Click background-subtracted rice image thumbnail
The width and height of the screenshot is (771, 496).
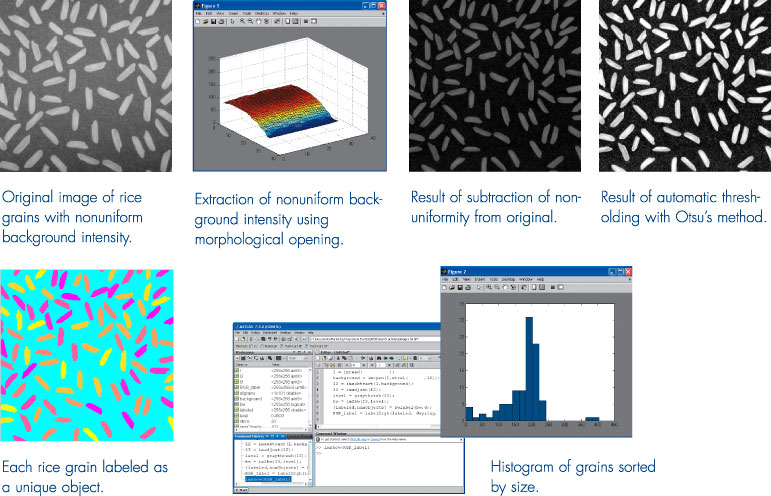[495, 86]
